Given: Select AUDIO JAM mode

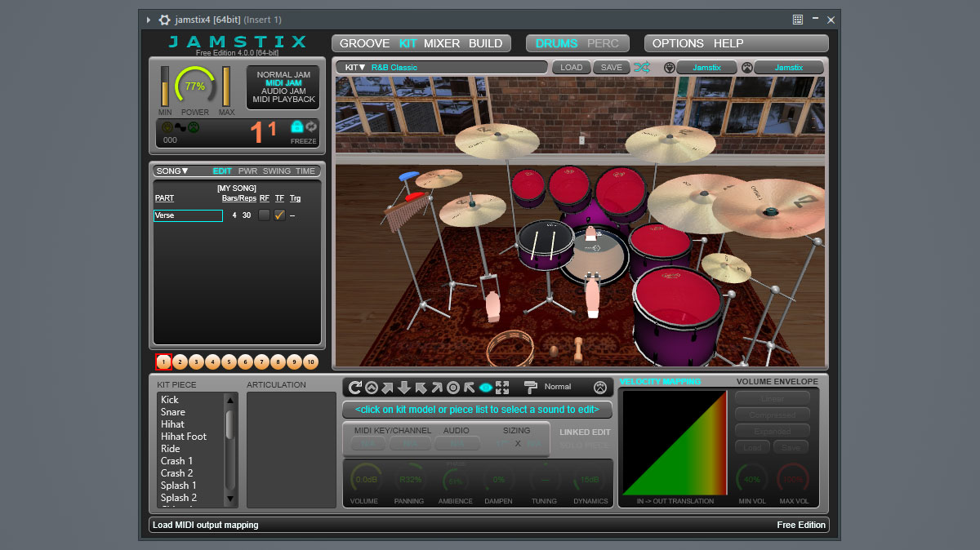Looking at the screenshot, I should (283, 91).
